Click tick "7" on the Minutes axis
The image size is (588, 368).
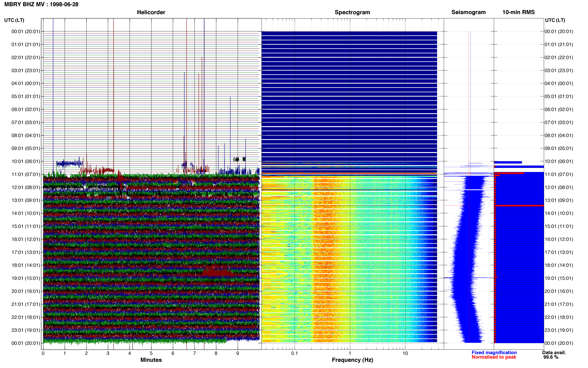(x=195, y=353)
